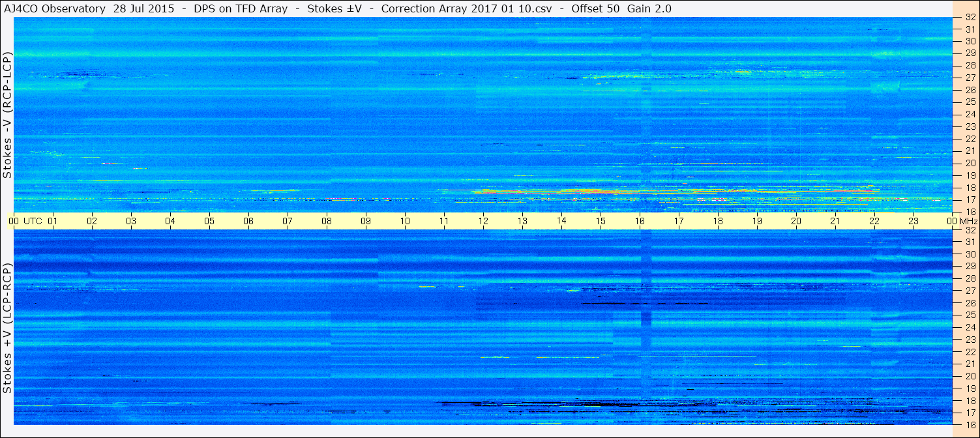Image resolution: width=980 pixels, height=438 pixels.
Task: Select the 22 hour time marker
Action: pos(874,222)
